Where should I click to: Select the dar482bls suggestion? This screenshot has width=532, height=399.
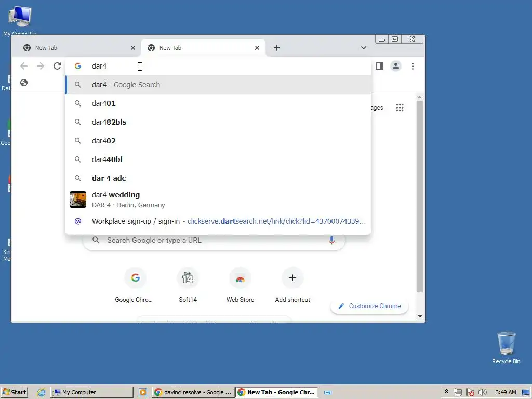pyautogui.click(x=218, y=122)
